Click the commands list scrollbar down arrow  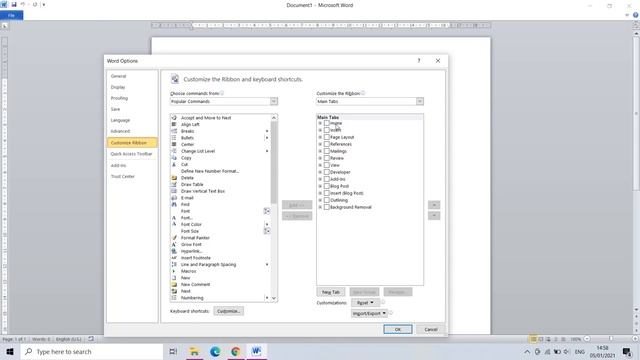[274, 298]
